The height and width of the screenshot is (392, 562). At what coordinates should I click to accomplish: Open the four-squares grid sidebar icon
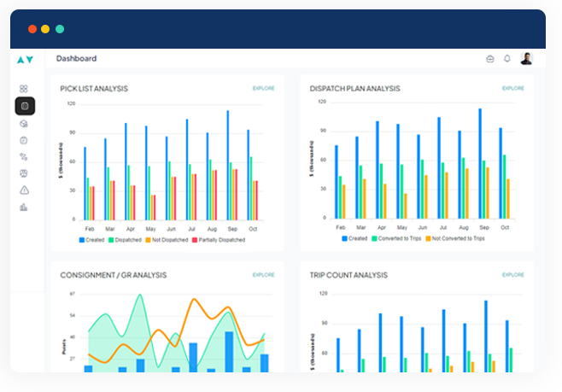(x=24, y=89)
